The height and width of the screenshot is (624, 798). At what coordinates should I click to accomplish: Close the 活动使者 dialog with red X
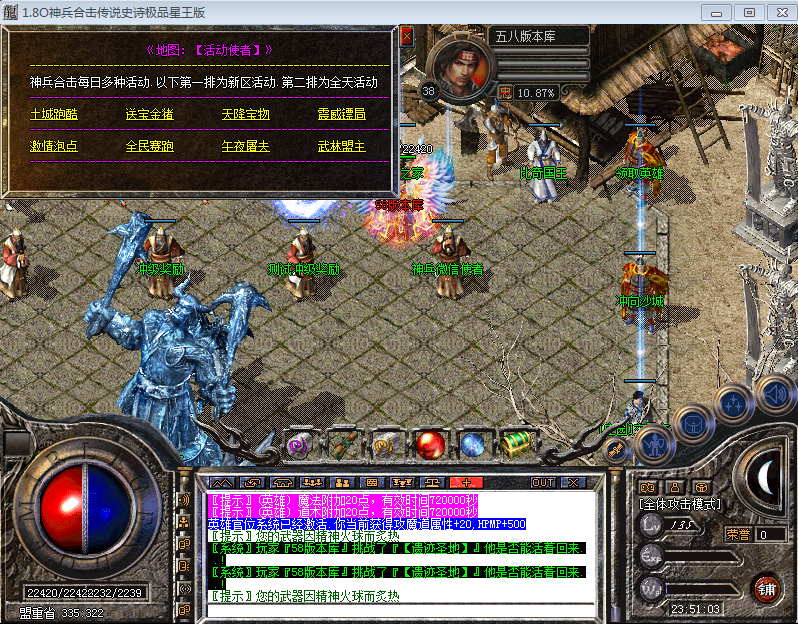coord(407,36)
